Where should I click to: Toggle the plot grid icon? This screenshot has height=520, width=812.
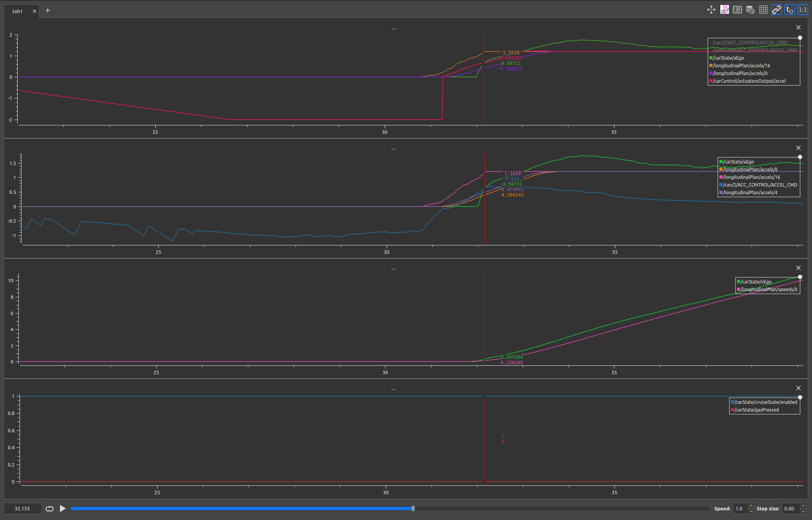(x=763, y=10)
